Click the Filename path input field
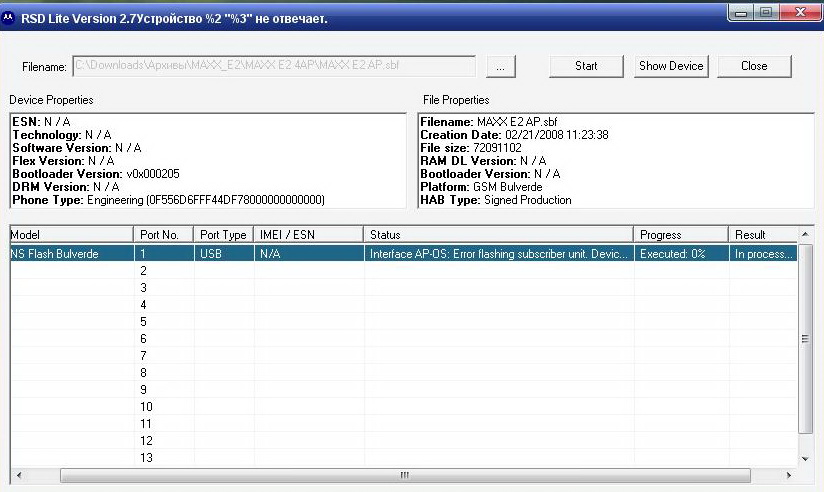Image resolution: width=824 pixels, height=492 pixels. [274, 66]
